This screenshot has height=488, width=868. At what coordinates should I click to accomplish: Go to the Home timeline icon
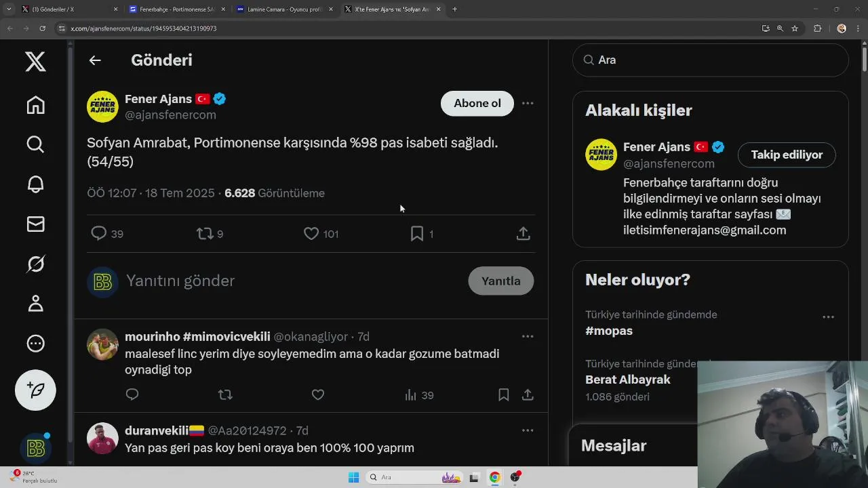point(35,105)
